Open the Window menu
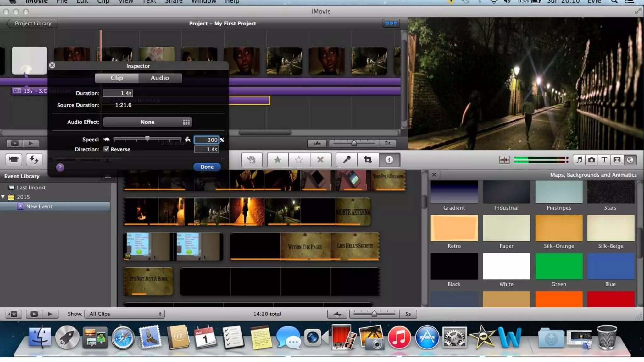The width and height of the screenshot is (644, 362). click(204, 1)
